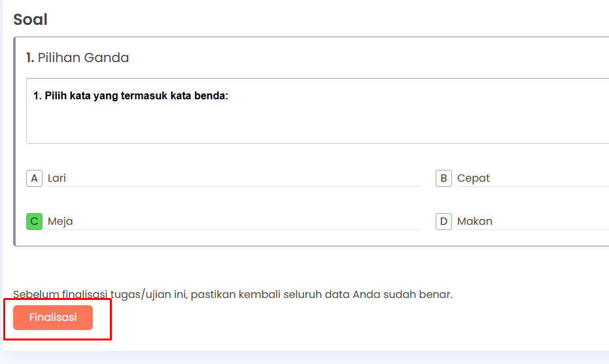Image resolution: width=609 pixels, height=364 pixels.
Task: Click the Pilihan Ganda question title
Action: point(83,58)
